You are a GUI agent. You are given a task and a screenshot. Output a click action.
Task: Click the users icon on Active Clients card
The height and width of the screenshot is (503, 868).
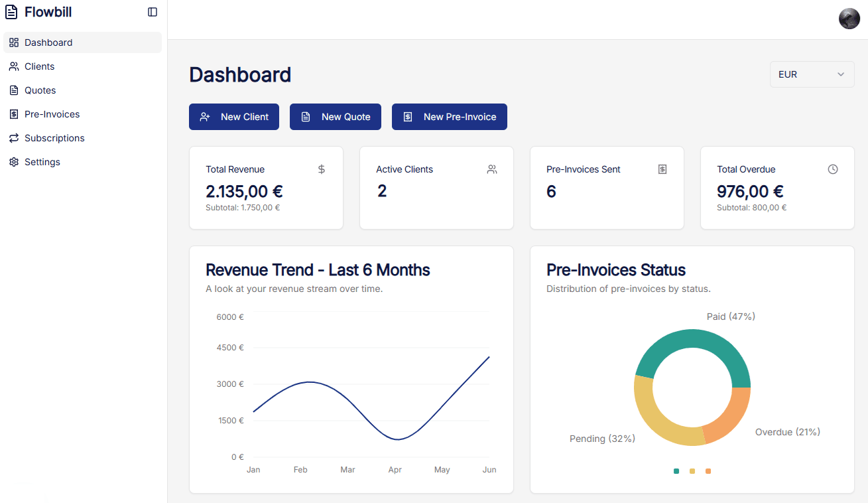491,169
